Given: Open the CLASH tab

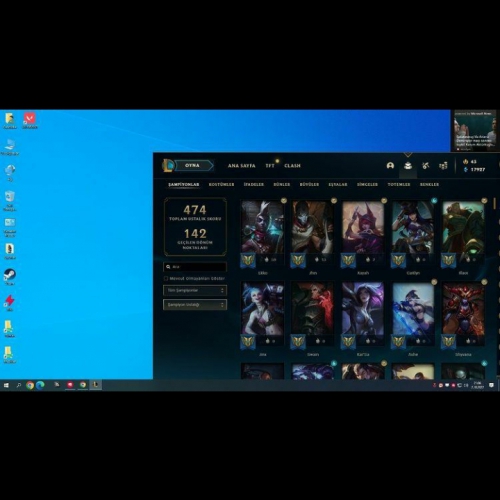Looking at the screenshot, I should (292, 166).
